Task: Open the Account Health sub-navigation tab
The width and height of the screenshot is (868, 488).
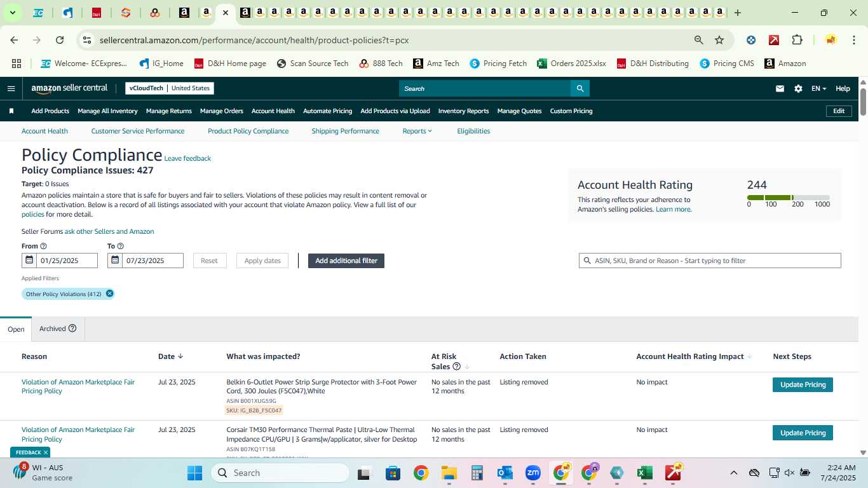Action: (x=44, y=131)
